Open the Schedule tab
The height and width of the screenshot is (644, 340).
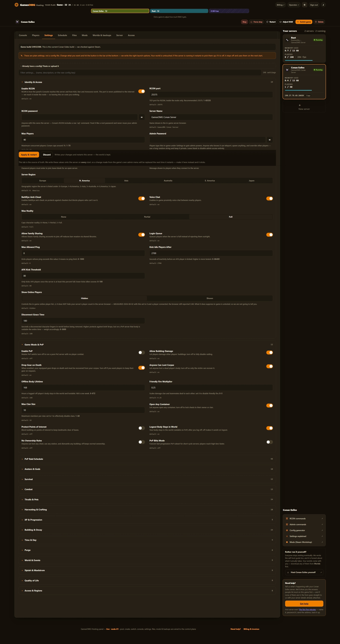(62, 35)
